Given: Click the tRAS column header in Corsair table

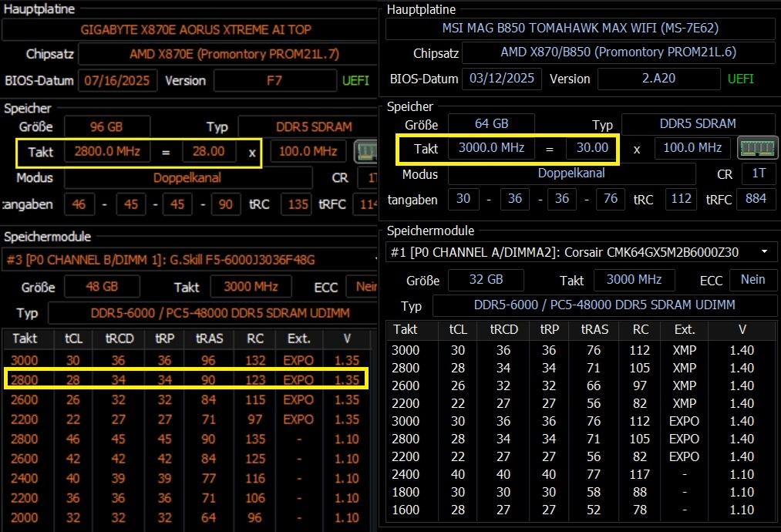Looking at the screenshot, I should click(594, 330).
